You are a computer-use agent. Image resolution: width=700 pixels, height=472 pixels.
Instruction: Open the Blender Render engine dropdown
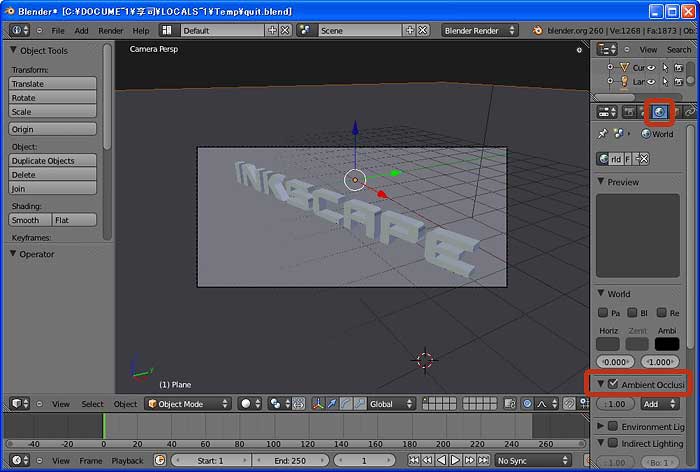[479, 30]
